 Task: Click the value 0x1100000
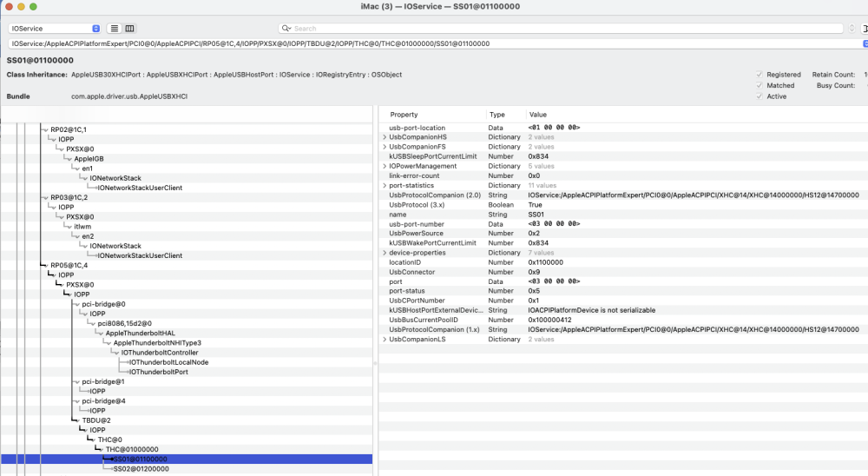(545, 262)
